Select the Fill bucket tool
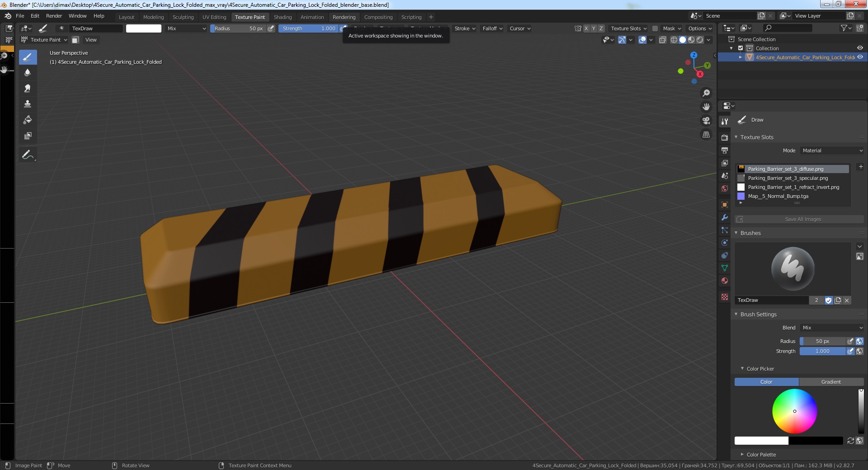Image resolution: width=868 pixels, height=470 pixels. 28,120
